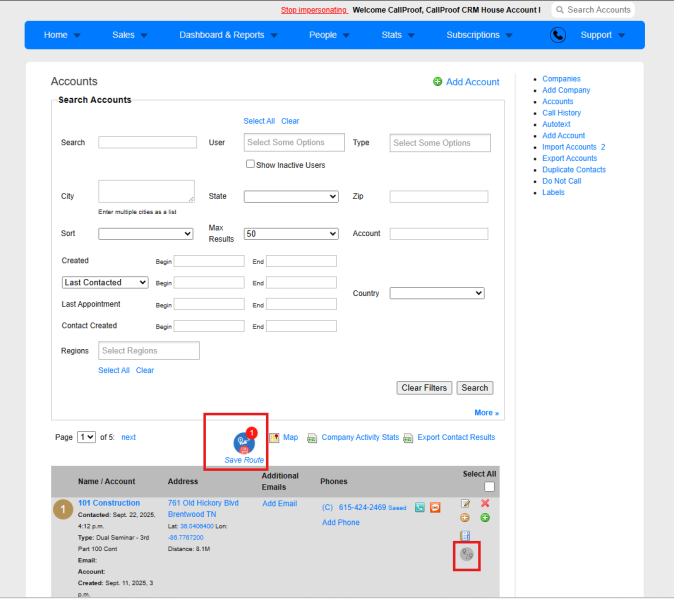Click the gray route pin icon for 101 Construction
The width and height of the screenshot is (674, 599).
tap(466, 554)
